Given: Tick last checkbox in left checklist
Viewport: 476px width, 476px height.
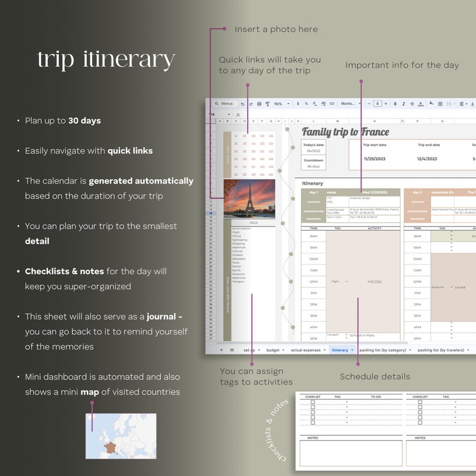Looking at the screenshot, I should (313, 423).
